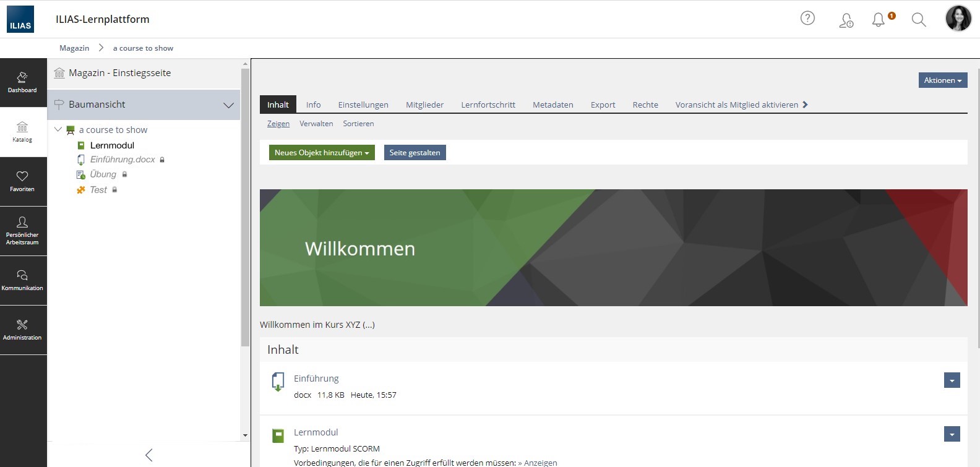Switch to the Inhalt tab
980x467 pixels.
click(278, 105)
